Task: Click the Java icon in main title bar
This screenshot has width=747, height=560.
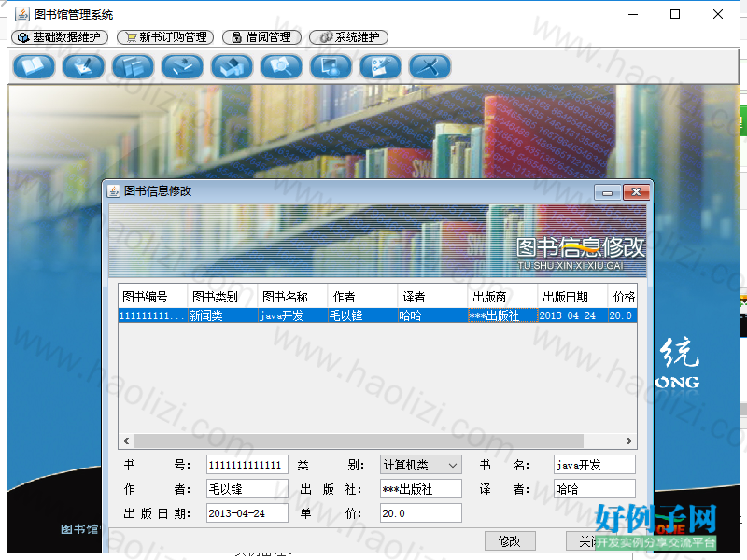Action: click(x=21, y=14)
